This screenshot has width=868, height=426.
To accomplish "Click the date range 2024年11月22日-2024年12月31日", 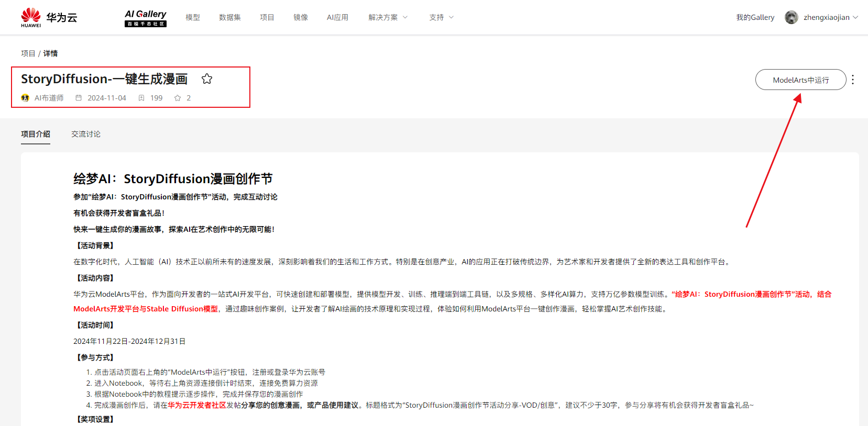I will [x=129, y=341].
